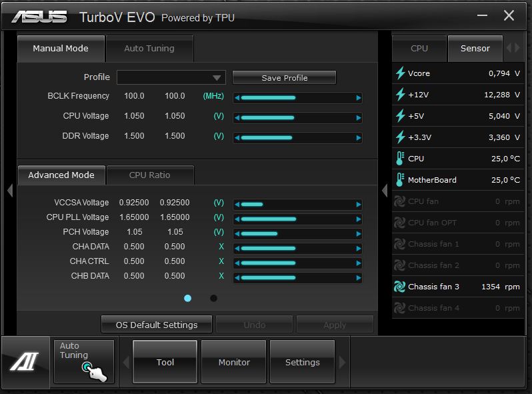This screenshot has width=532, height=394.
Task: Click the Chassis fan 3 1354 rpm value
Action: [x=501, y=287]
